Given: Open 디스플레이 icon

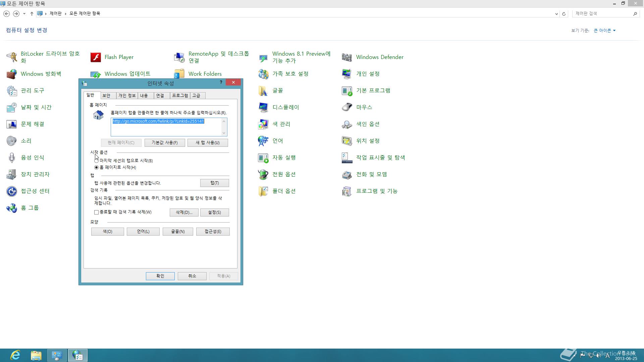Looking at the screenshot, I should (263, 107).
